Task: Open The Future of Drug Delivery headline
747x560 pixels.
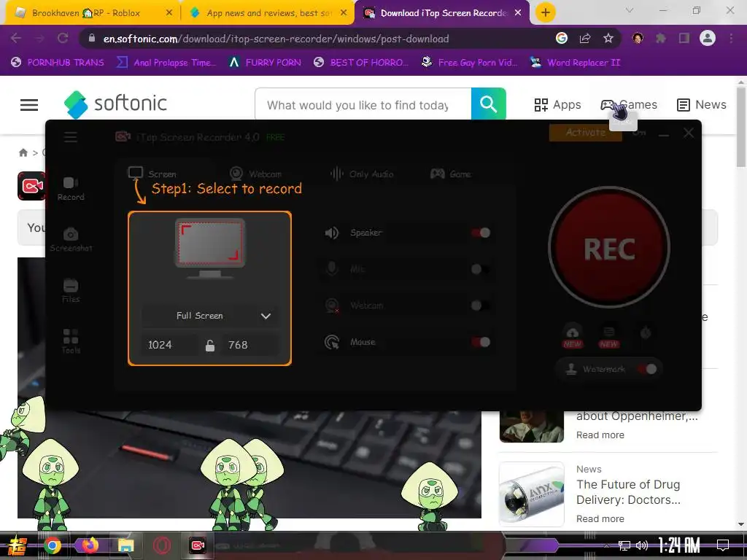Action: [x=628, y=492]
